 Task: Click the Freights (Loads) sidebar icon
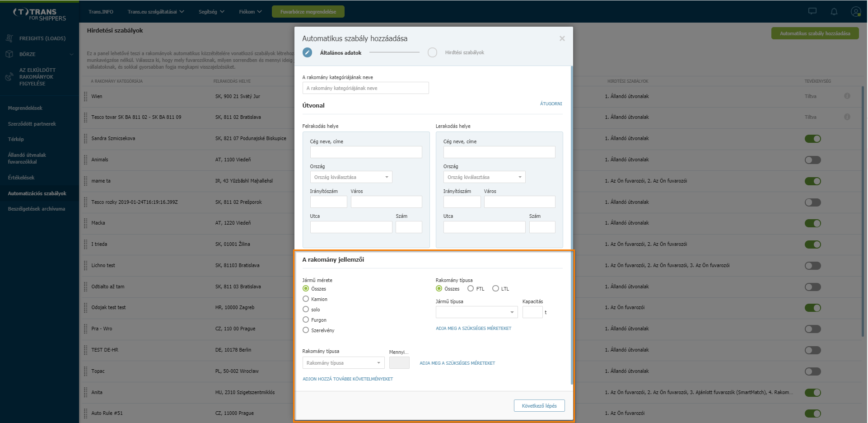point(9,38)
